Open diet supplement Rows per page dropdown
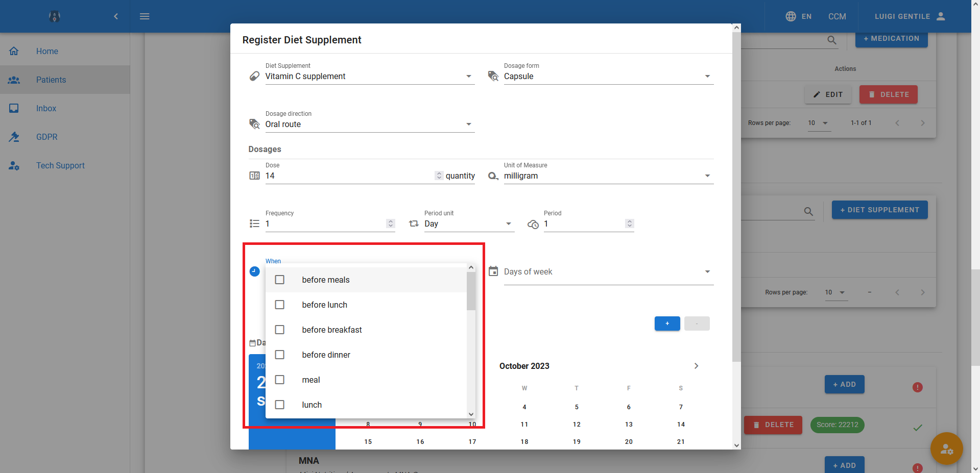Viewport: 980px width, 473px height. (x=836, y=292)
